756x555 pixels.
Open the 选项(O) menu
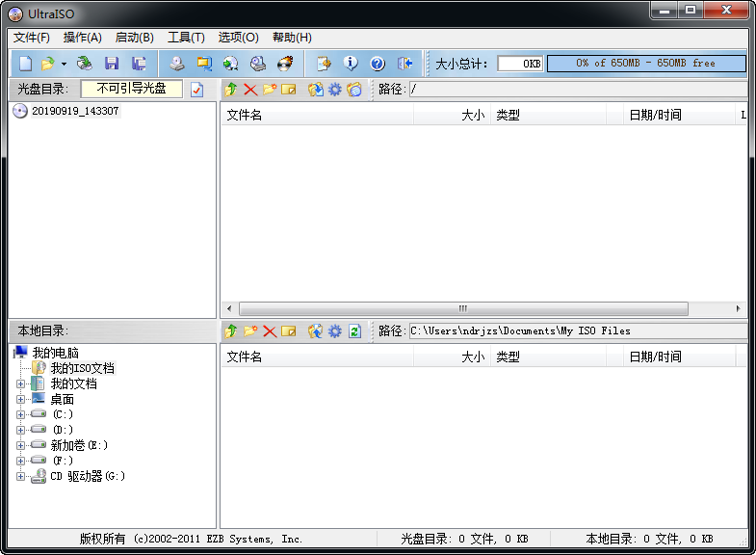[x=238, y=38]
